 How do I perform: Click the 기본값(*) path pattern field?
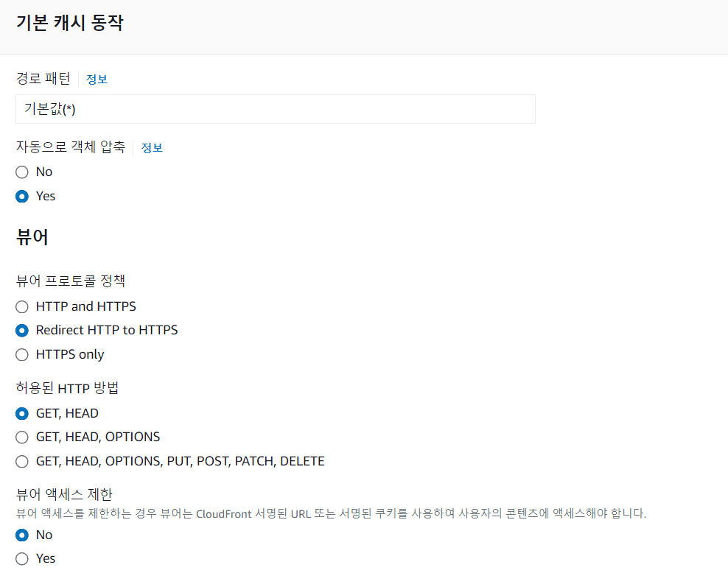(x=275, y=109)
